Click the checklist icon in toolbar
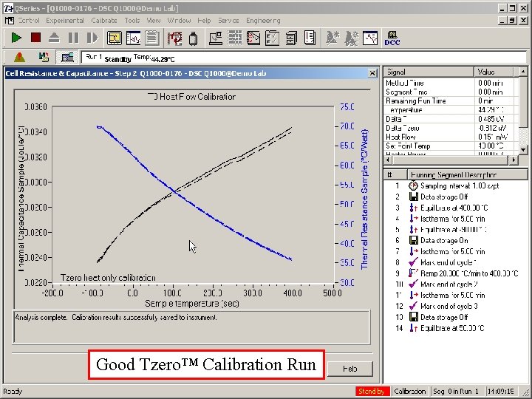 pyautogui.click(x=272, y=38)
